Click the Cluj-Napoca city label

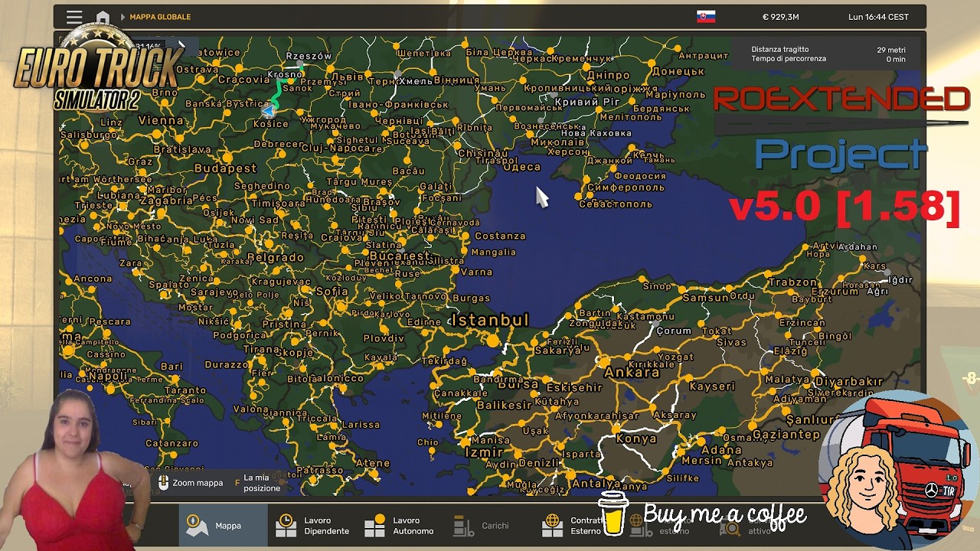(x=336, y=148)
